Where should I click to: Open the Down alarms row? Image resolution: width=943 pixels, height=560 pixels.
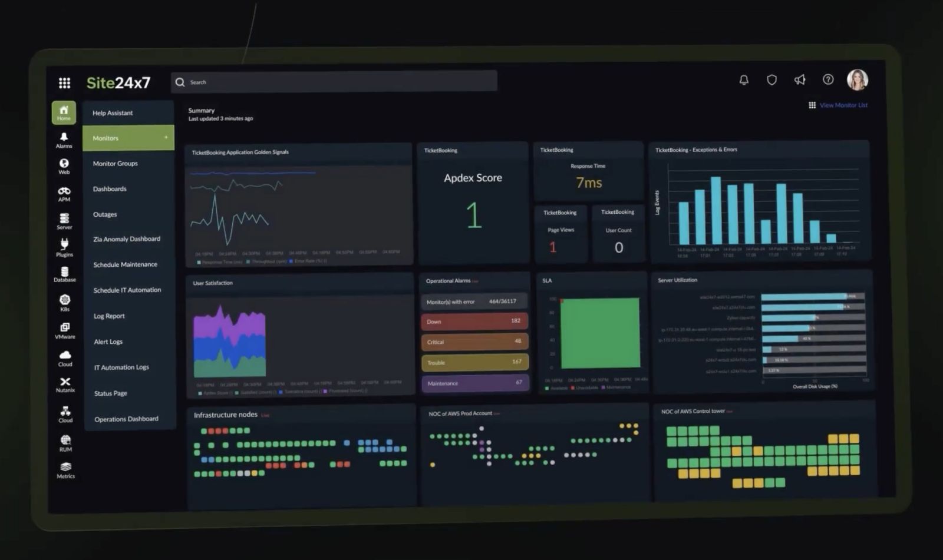[x=474, y=322]
